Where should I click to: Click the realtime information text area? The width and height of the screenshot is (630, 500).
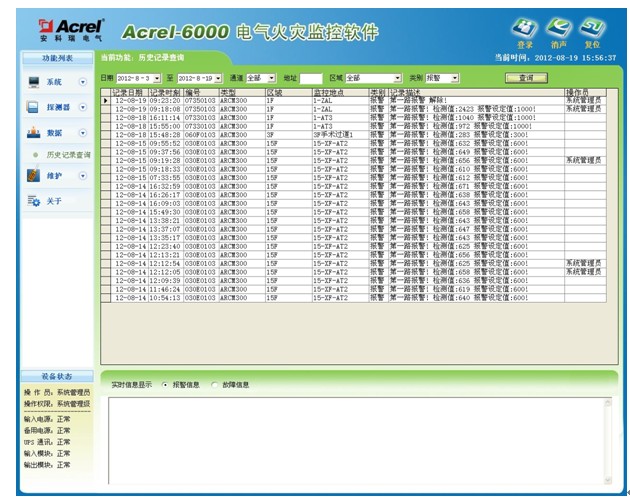[x=356, y=441]
